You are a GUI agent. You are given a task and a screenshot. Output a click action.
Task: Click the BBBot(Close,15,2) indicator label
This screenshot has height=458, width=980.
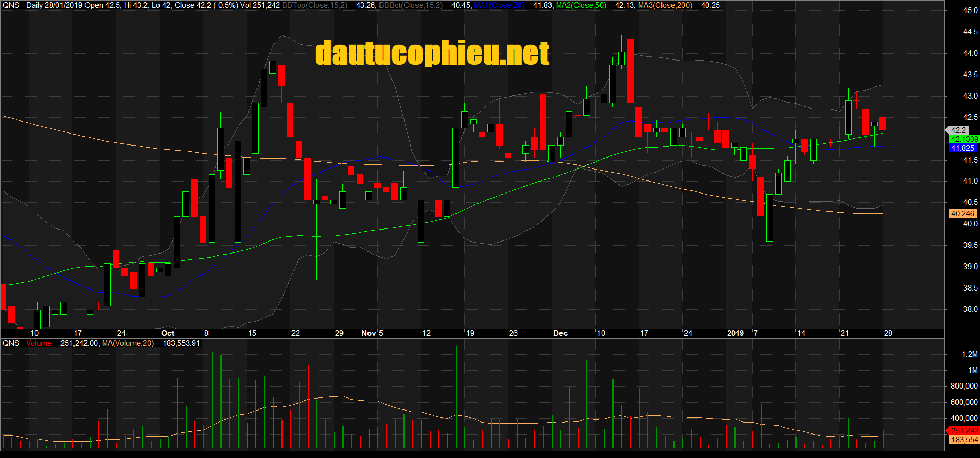[410, 5]
